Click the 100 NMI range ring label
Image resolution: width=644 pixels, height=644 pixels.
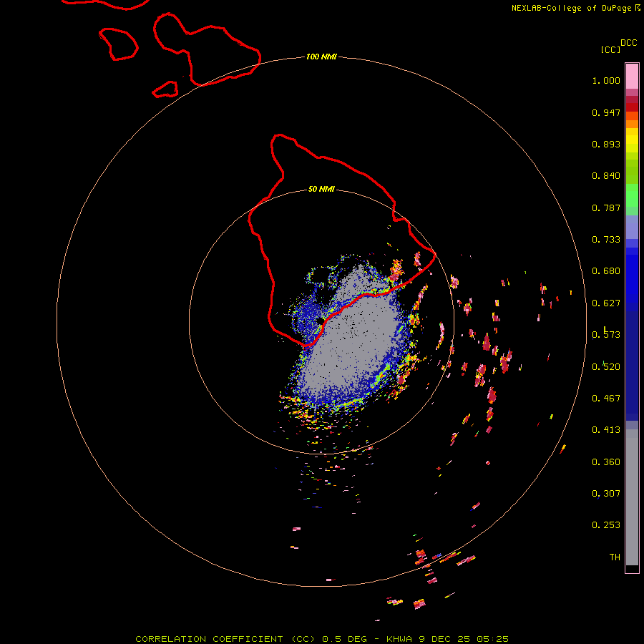click(x=321, y=57)
